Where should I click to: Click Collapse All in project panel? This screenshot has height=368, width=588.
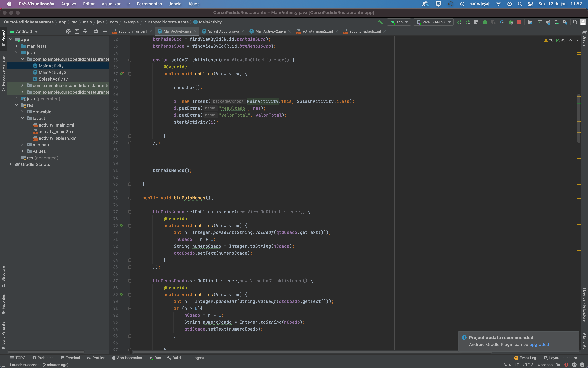pyautogui.click(x=85, y=31)
